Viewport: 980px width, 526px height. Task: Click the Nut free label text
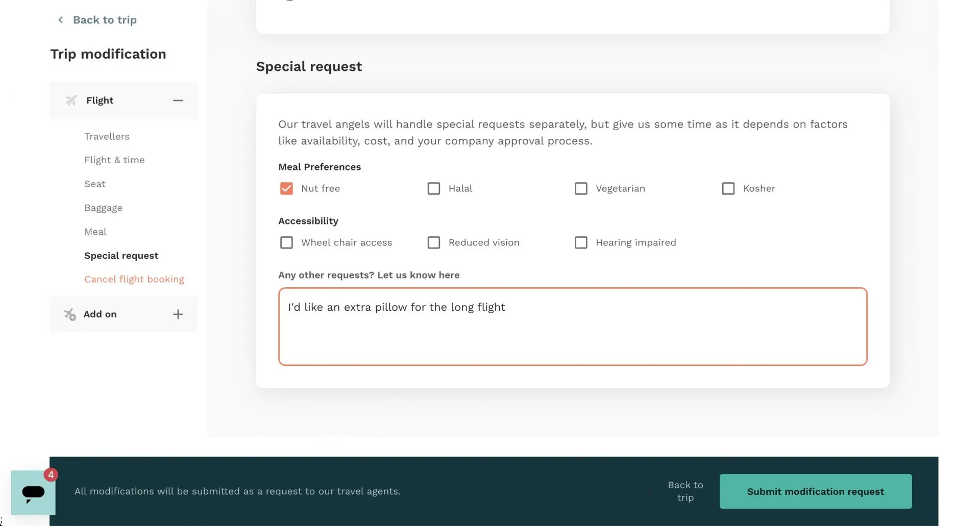[321, 189]
